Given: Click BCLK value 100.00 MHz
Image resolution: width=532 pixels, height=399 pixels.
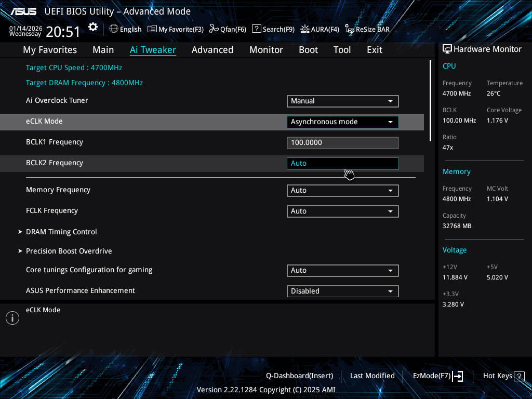Looking at the screenshot, I should 459,121.
